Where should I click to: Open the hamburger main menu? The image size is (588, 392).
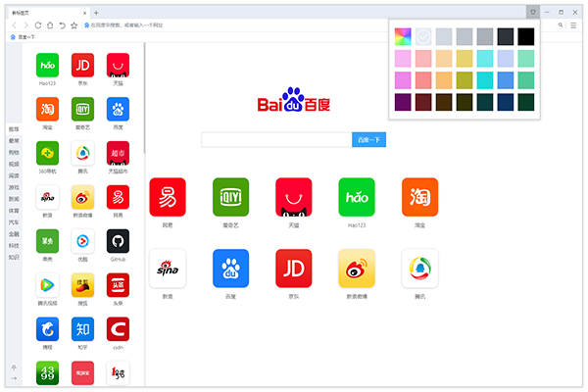click(x=573, y=25)
